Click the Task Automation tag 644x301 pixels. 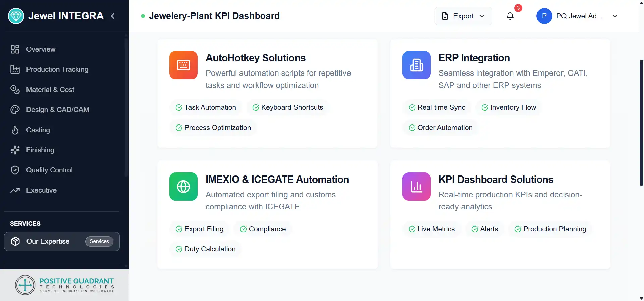pyautogui.click(x=206, y=107)
